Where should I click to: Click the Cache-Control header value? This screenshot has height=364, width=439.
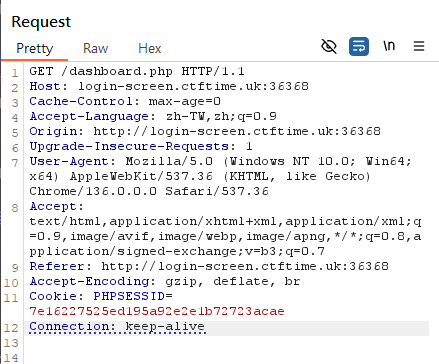click(x=184, y=101)
